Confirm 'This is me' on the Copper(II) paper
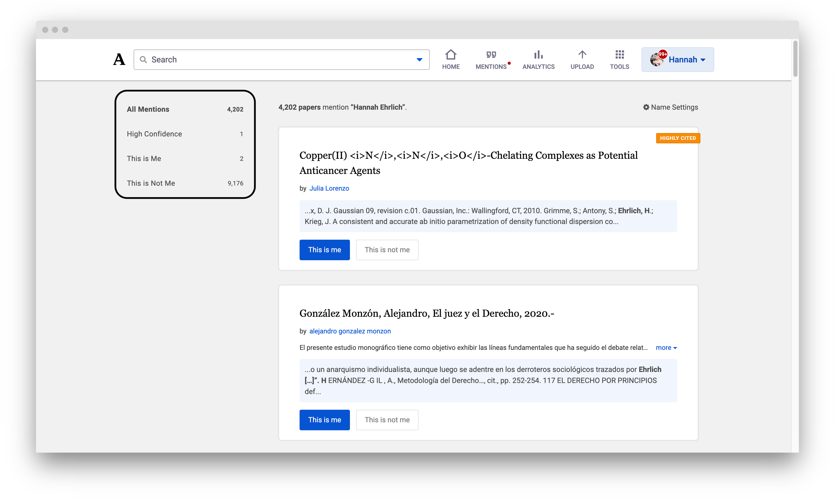Image resolution: width=835 pixels, height=504 pixels. 324,250
